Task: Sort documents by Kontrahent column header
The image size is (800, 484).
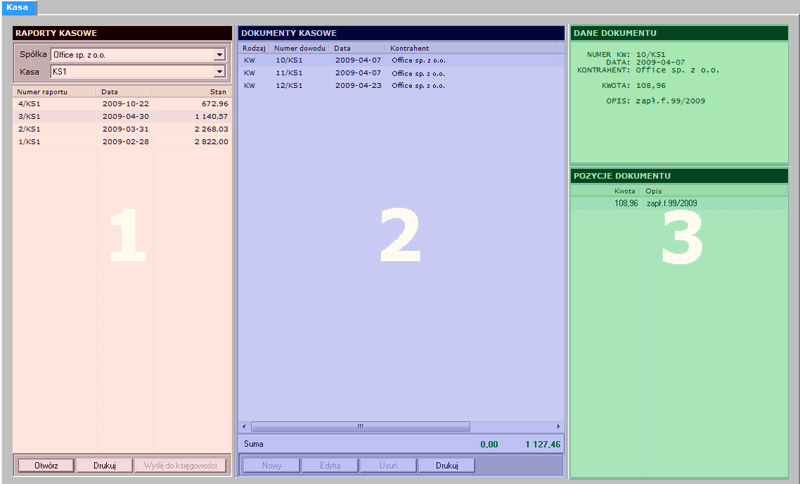Action: coord(471,48)
